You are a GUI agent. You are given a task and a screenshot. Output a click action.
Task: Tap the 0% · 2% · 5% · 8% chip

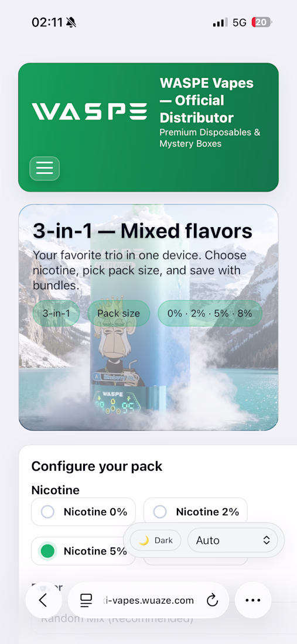point(210,313)
